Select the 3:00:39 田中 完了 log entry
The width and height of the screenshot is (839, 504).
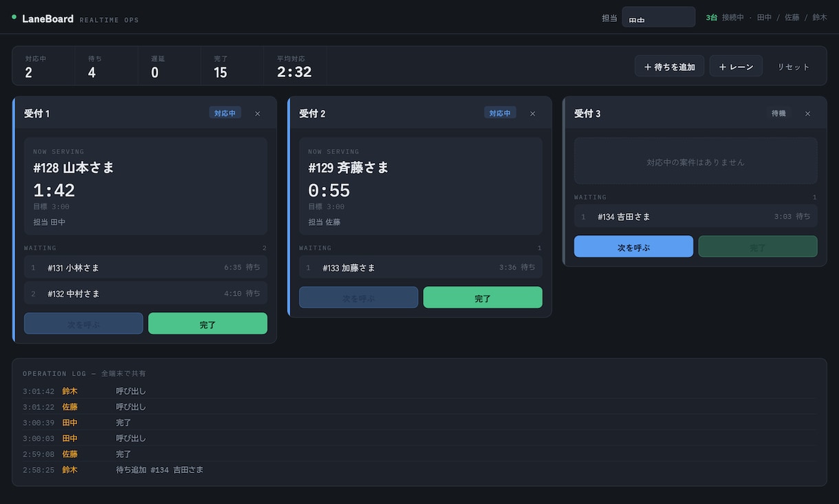click(419, 423)
